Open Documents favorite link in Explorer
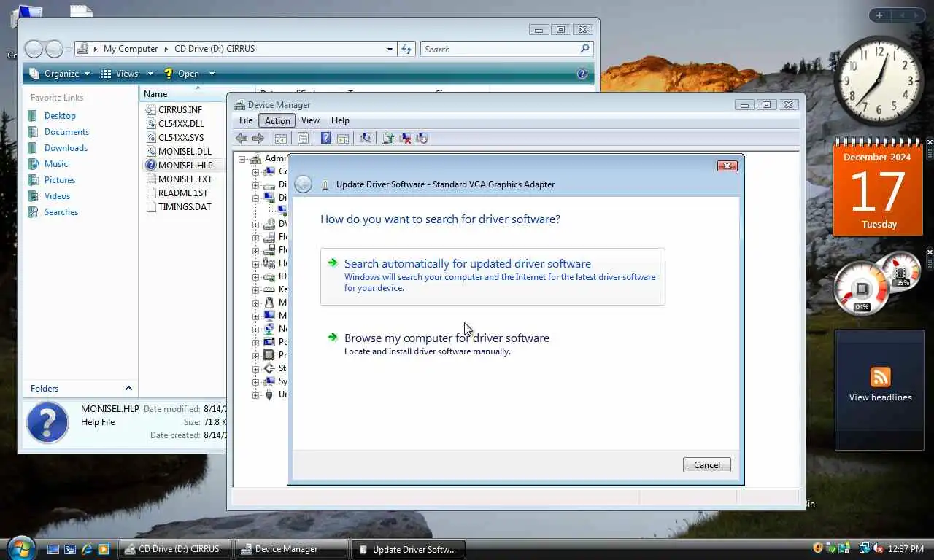The image size is (934, 560). click(x=66, y=132)
